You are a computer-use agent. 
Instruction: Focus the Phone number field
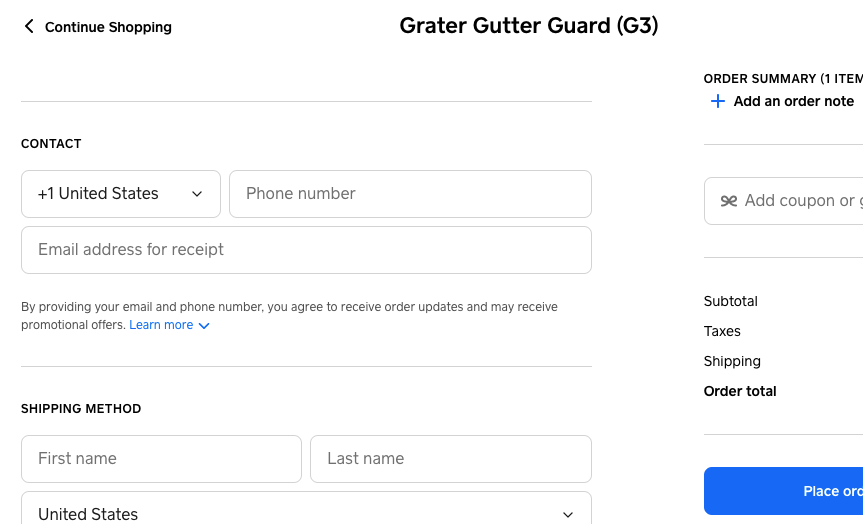[410, 194]
